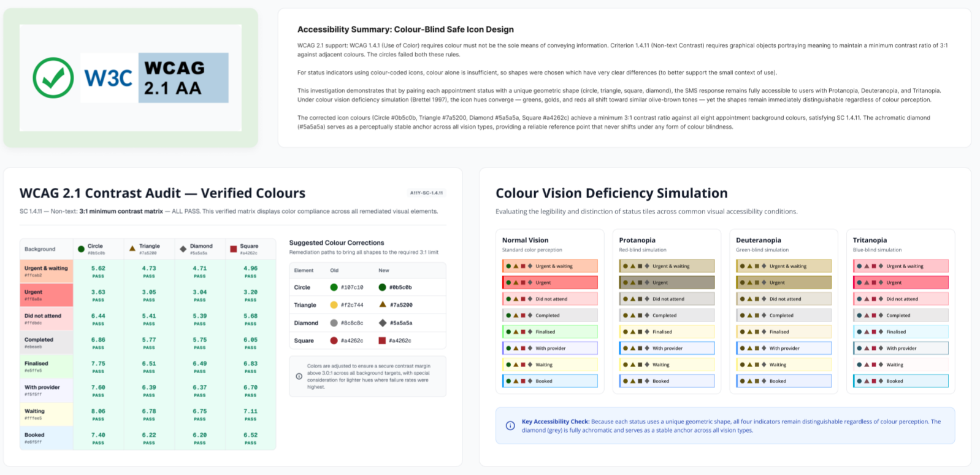Click the WCAG 2.1 AA badge

point(183,77)
